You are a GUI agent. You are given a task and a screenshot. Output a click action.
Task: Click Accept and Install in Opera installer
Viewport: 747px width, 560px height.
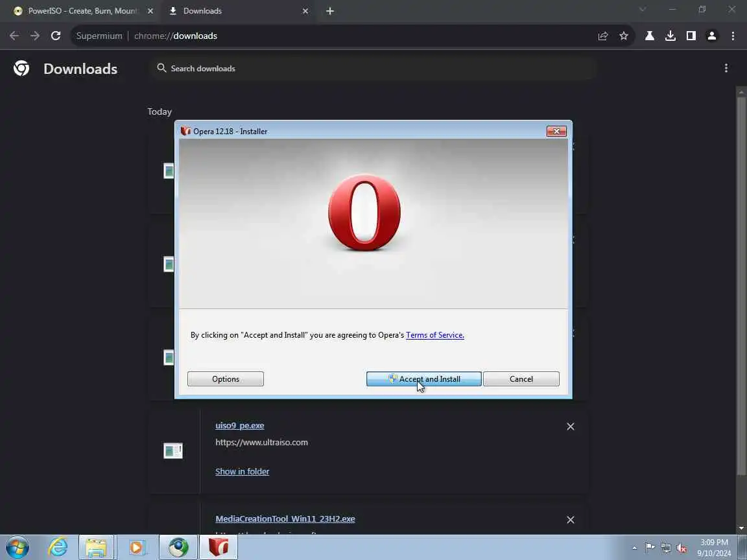[x=423, y=379]
